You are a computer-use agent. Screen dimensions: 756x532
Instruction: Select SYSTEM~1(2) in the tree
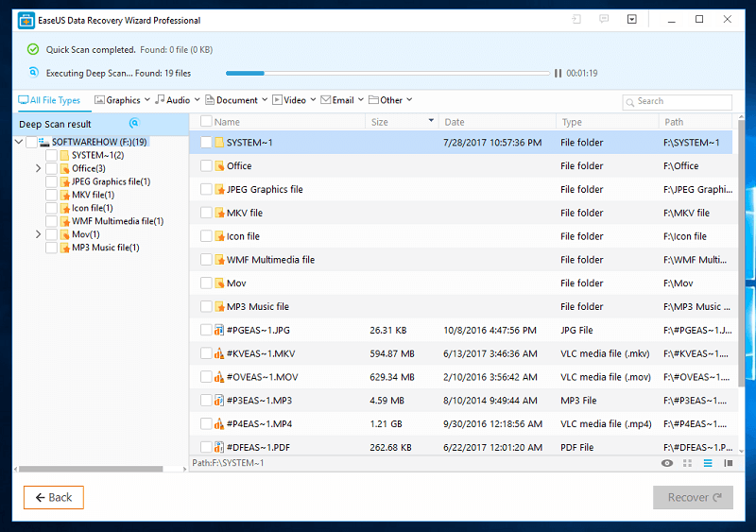click(98, 155)
